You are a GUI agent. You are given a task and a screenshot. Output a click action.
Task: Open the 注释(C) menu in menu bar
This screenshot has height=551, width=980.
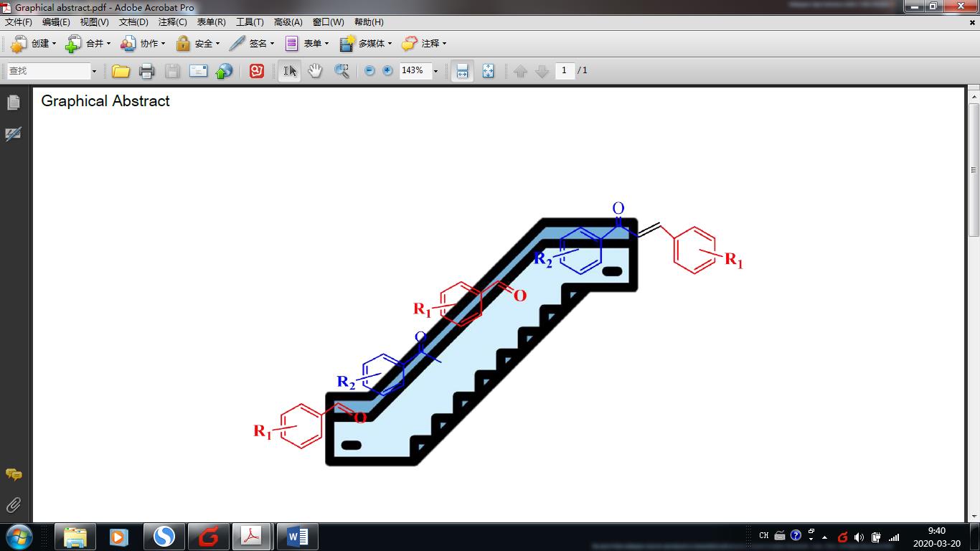click(172, 22)
